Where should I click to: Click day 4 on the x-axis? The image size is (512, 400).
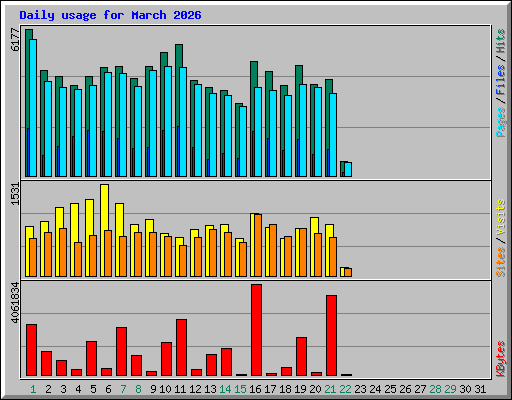(78, 389)
